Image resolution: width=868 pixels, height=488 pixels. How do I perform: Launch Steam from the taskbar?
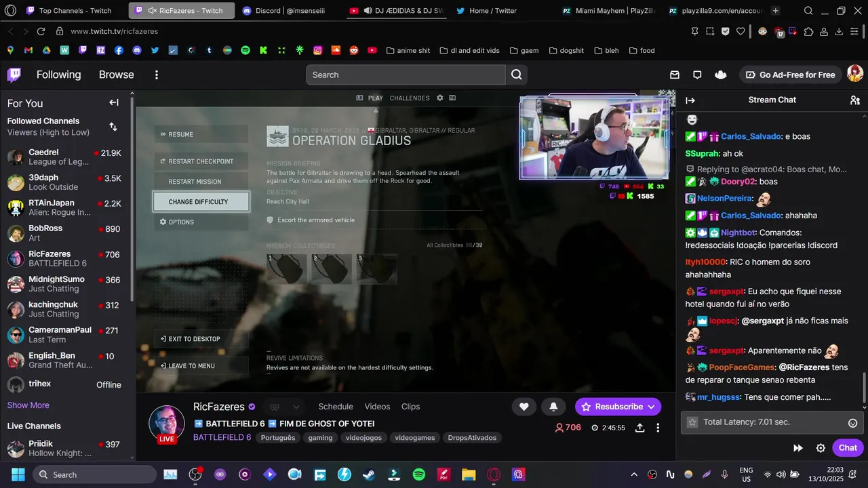[369, 474]
